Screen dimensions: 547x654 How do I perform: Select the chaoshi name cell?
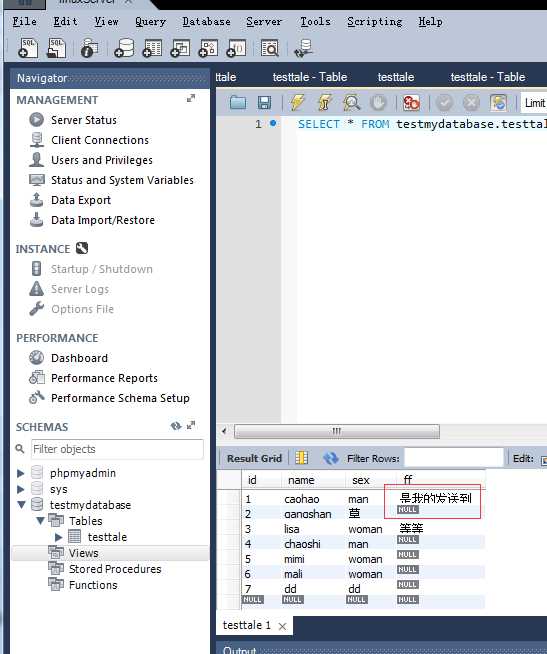[302, 544]
